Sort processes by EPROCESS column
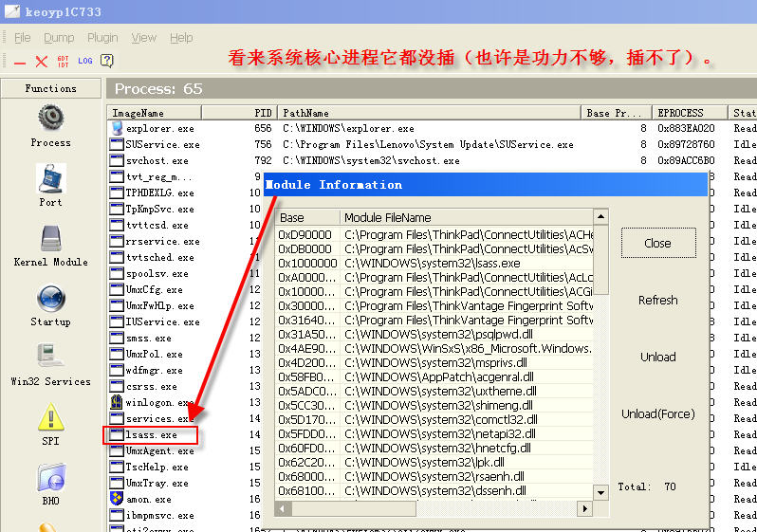757x532 pixels. (x=690, y=113)
